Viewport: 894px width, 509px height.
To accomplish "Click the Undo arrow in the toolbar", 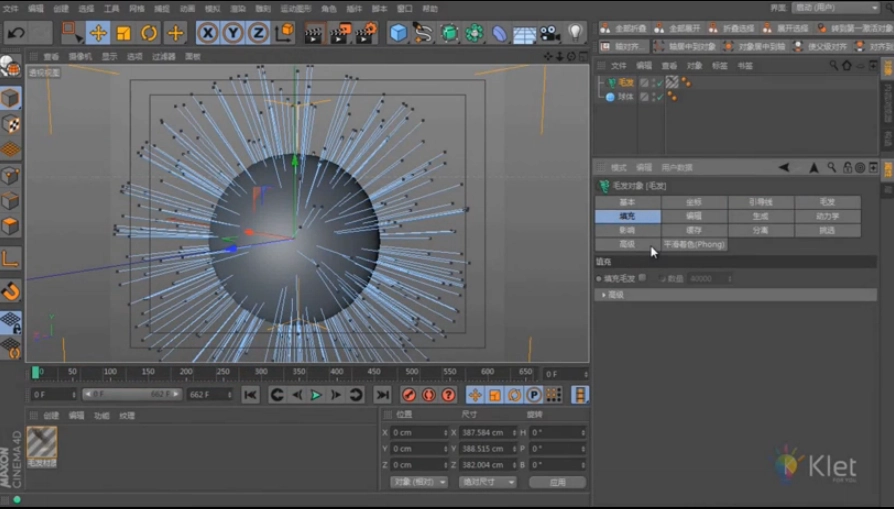I will tap(16, 33).
